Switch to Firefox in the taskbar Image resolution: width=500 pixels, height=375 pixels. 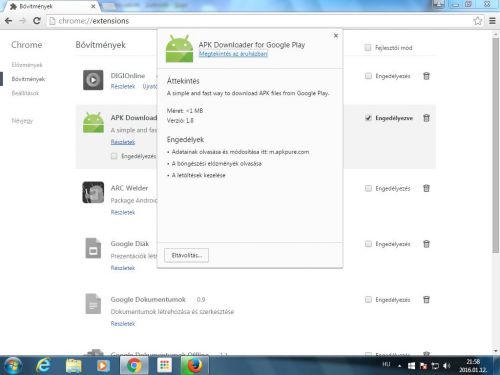click(x=195, y=366)
